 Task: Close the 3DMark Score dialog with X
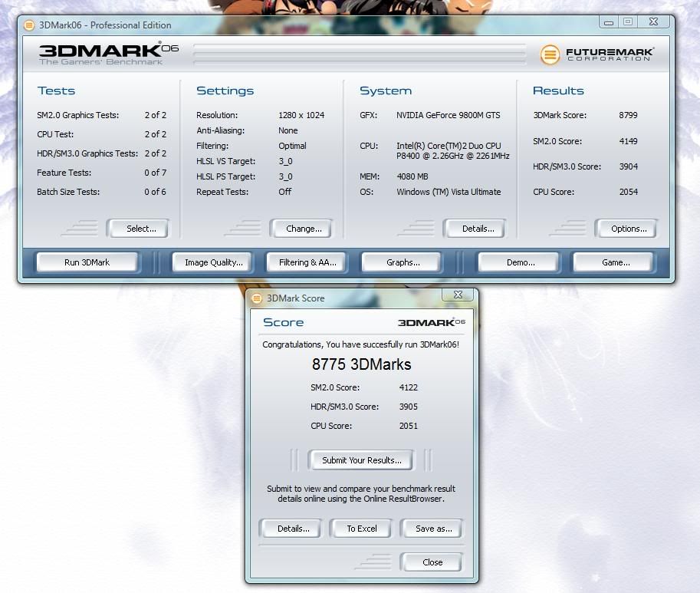coord(458,295)
